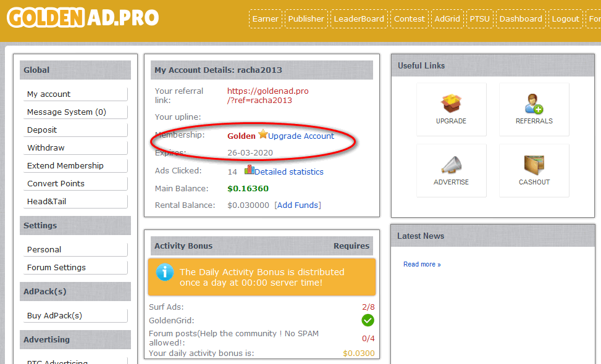Screen dimensions: 601x364
Task: Open Referrals via the user icon
Action: point(534,104)
